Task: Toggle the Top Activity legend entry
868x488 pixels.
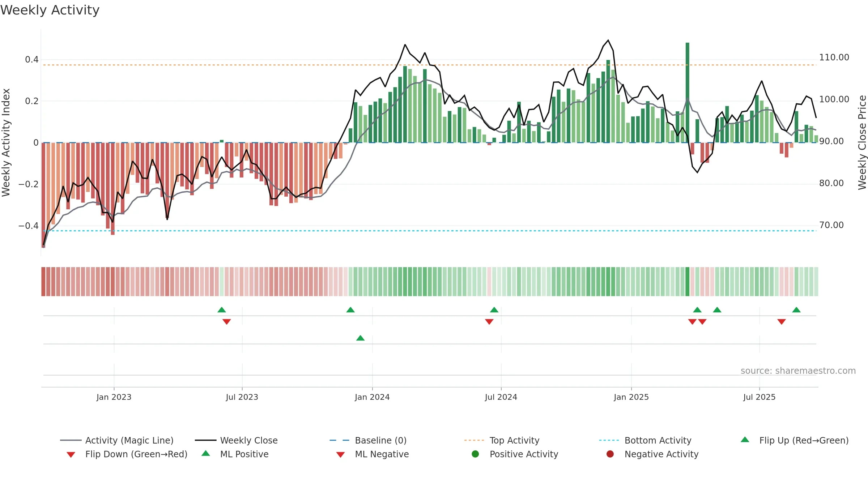Action: 502,440
